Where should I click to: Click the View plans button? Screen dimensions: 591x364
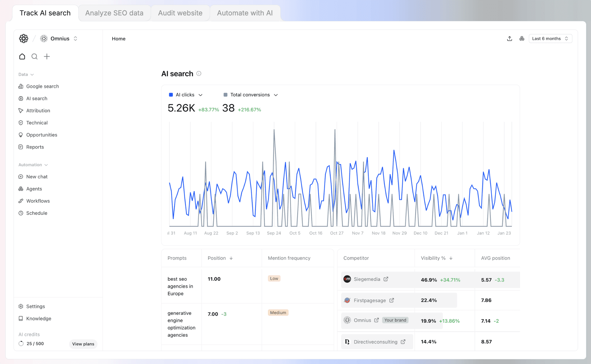pos(83,344)
